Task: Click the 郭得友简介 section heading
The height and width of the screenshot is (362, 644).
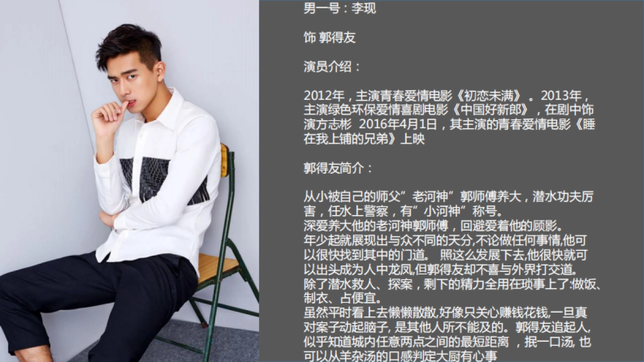Action: [x=334, y=168]
